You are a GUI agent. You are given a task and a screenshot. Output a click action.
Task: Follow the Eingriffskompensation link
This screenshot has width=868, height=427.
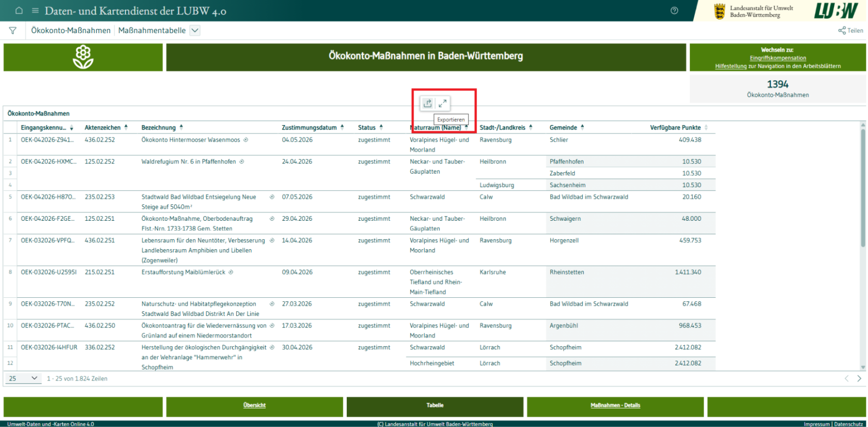coord(778,58)
